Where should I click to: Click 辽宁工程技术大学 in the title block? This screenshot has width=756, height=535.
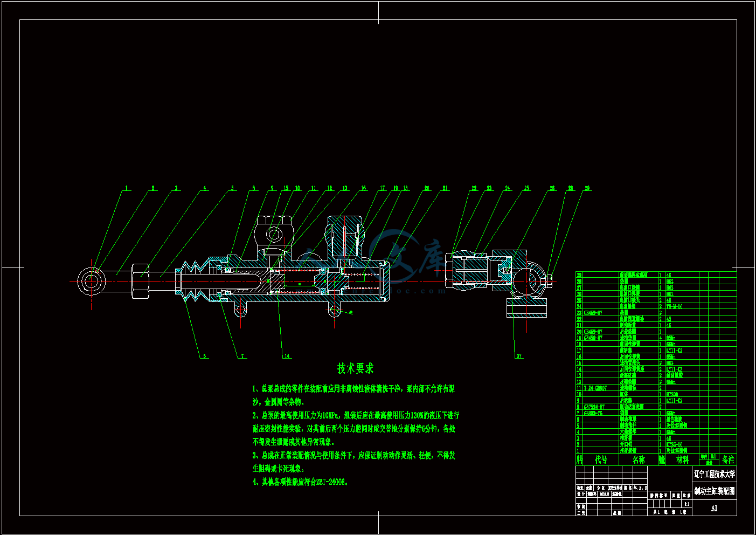tap(714, 474)
